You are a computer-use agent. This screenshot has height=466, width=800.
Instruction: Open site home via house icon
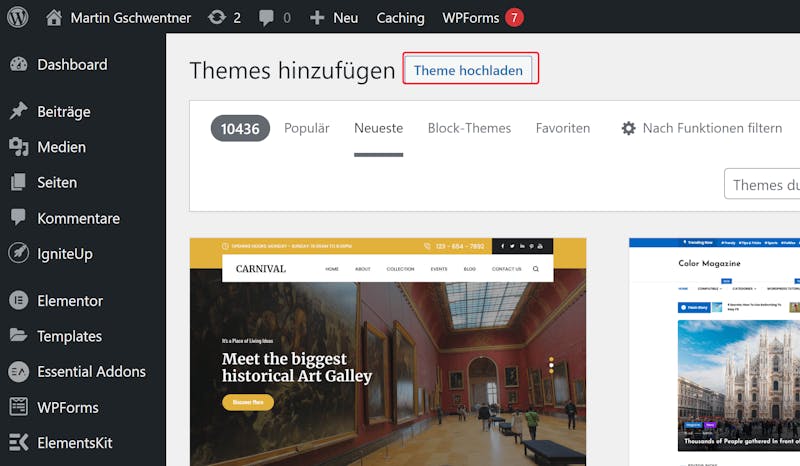(x=54, y=17)
